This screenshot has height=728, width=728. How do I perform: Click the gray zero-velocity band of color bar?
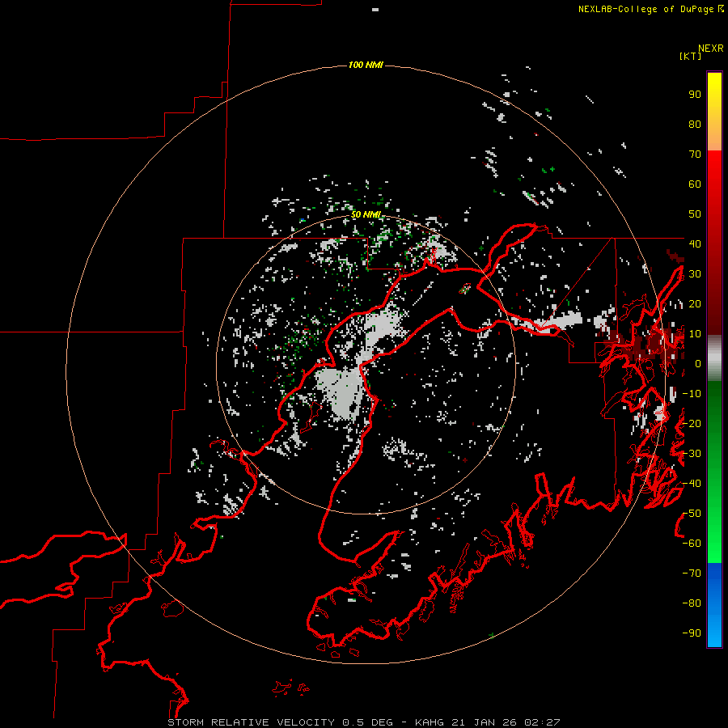[714, 358]
